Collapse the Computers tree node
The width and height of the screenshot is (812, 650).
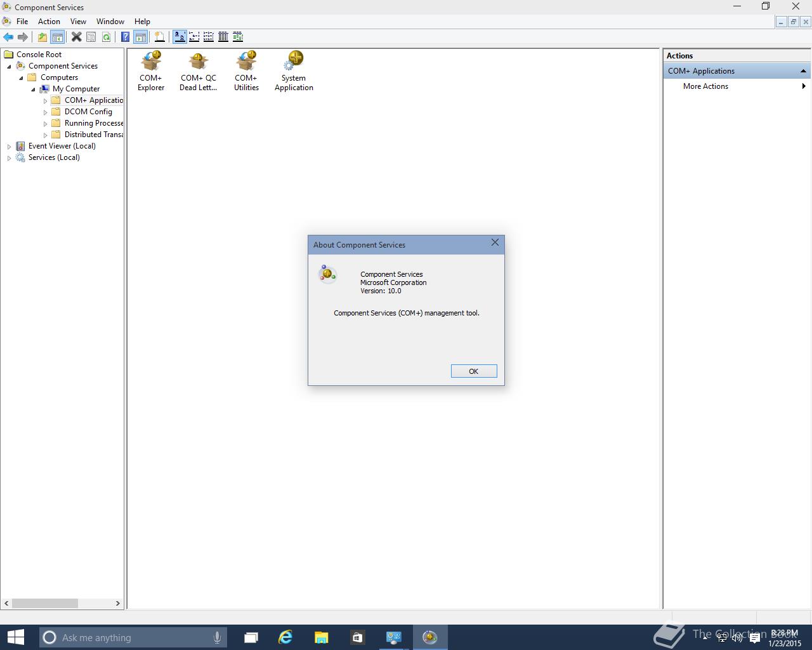pyautogui.click(x=21, y=78)
